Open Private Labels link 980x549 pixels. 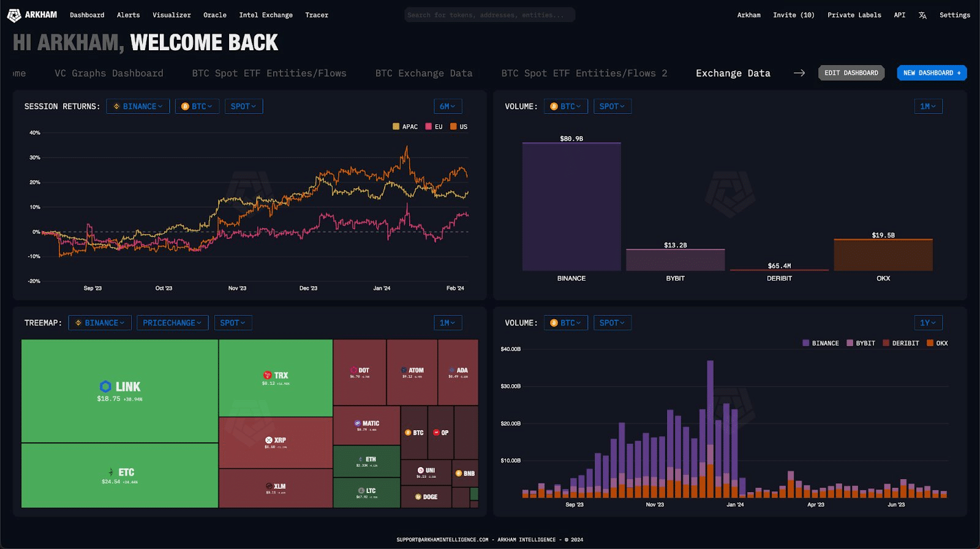pos(854,15)
